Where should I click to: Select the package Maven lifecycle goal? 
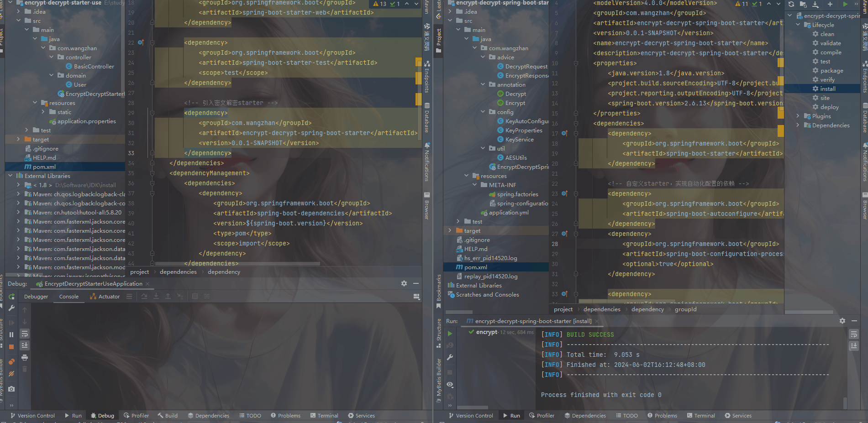pyautogui.click(x=831, y=70)
